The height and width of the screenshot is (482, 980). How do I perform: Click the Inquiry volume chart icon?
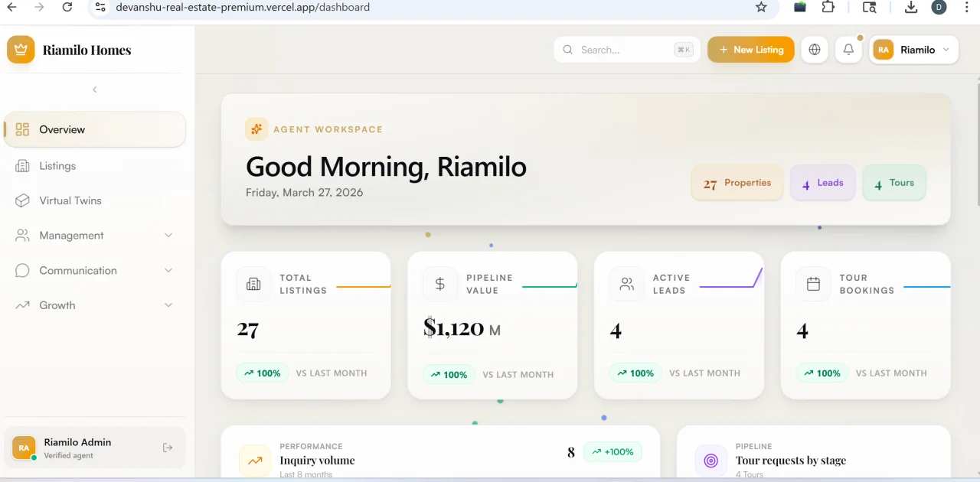[x=255, y=461]
